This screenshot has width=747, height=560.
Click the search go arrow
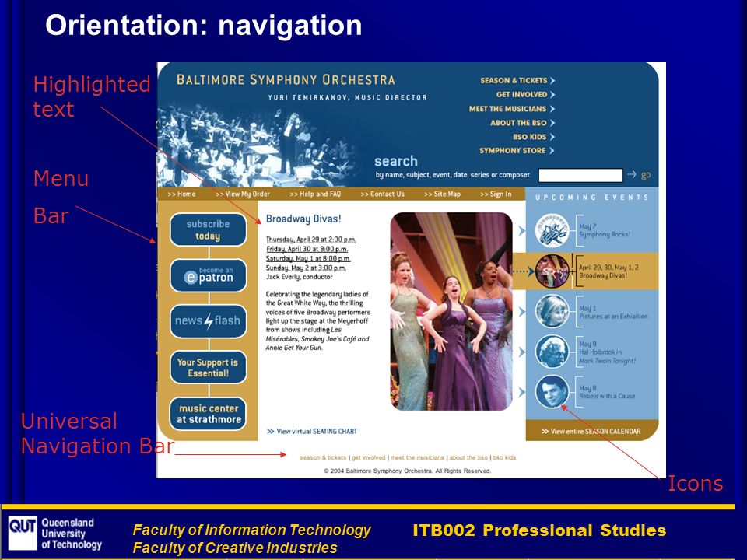click(631, 175)
